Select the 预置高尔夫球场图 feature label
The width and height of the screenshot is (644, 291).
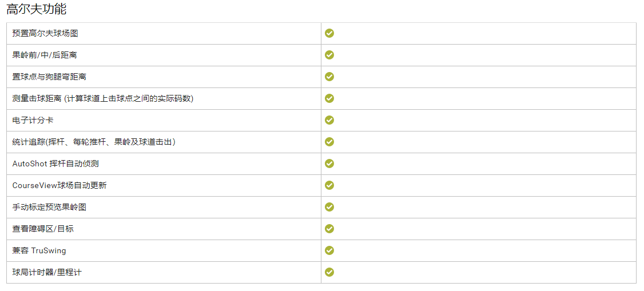pyautogui.click(x=45, y=34)
